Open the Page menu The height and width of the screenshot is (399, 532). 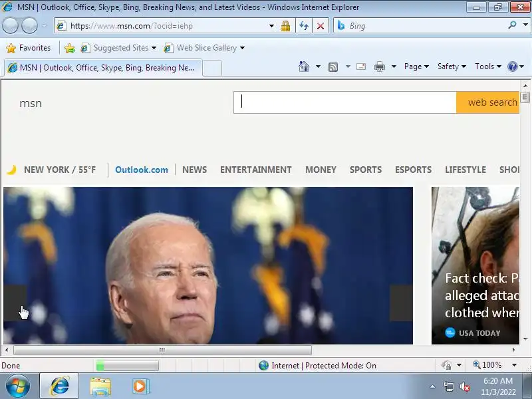(x=416, y=66)
